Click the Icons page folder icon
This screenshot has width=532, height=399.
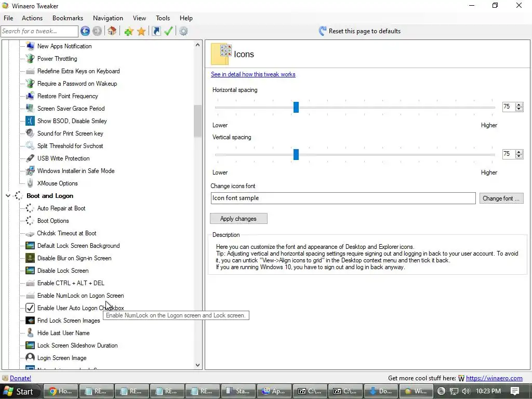[x=221, y=54]
